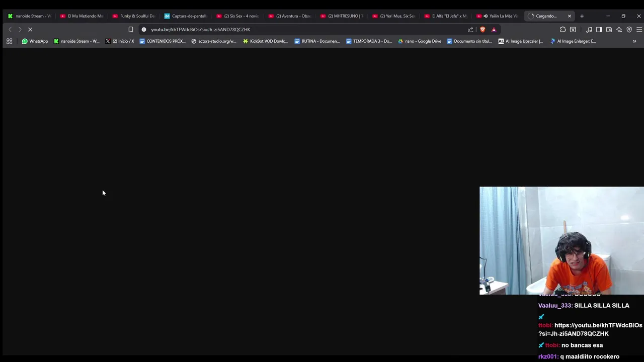644x362 pixels.
Task: Click 'q maaldiito rocokero' chat message
Action: 590,356
